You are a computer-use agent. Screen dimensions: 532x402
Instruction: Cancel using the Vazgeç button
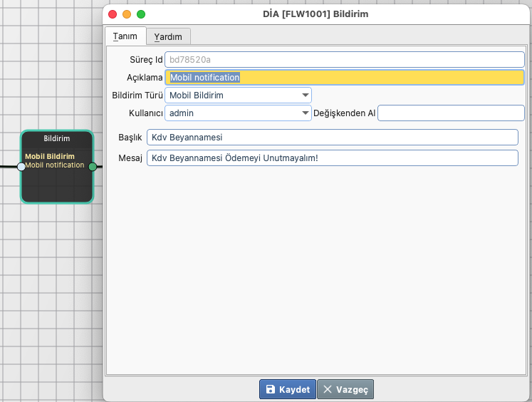345,389
